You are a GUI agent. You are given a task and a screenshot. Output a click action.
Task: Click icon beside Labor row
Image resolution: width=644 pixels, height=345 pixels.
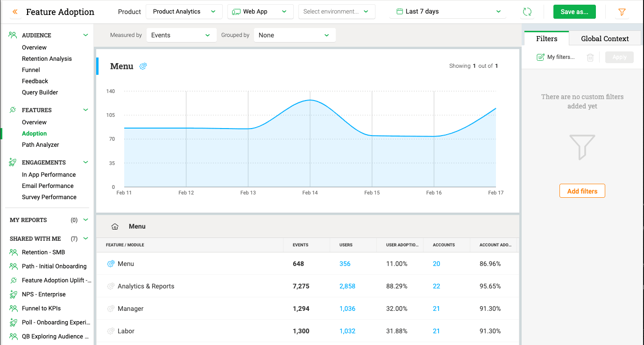111,331
